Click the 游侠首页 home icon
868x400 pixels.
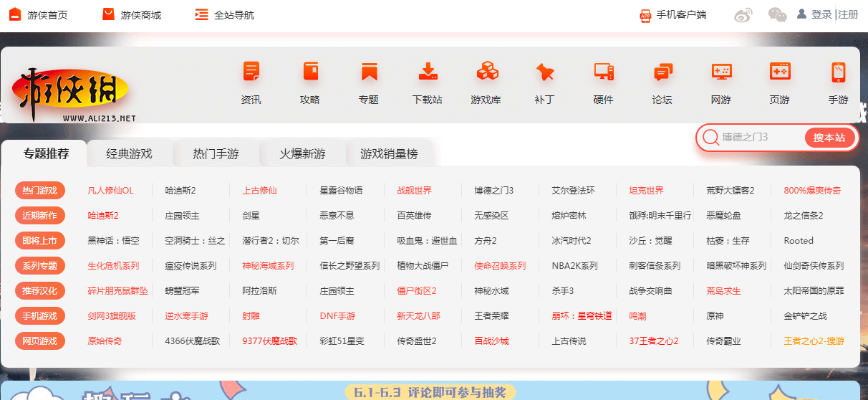[15, 14]
